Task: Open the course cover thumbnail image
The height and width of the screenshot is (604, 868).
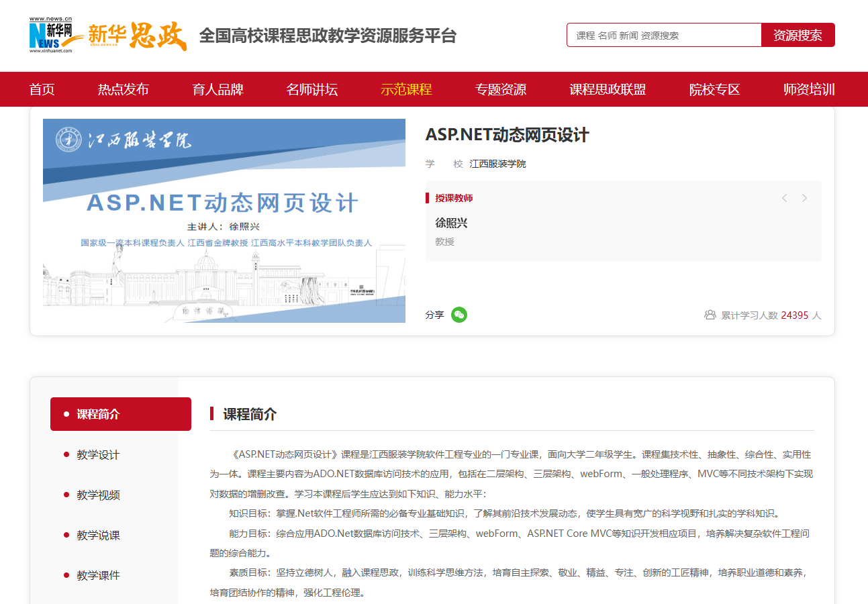Action: coord(224,221)
